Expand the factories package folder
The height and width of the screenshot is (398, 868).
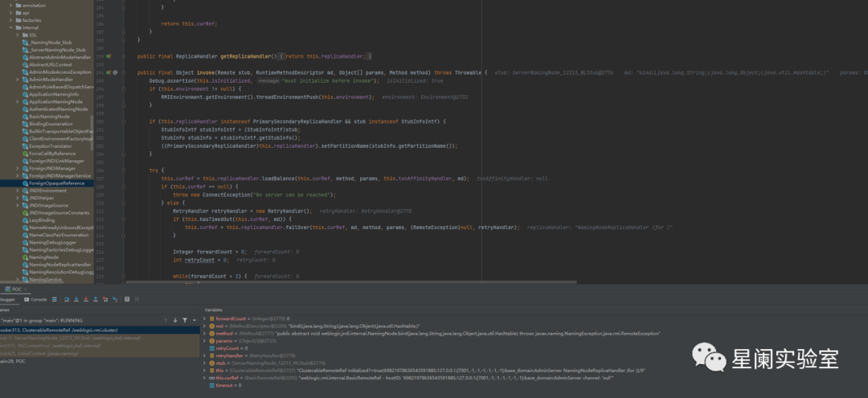tap(10, 20)
